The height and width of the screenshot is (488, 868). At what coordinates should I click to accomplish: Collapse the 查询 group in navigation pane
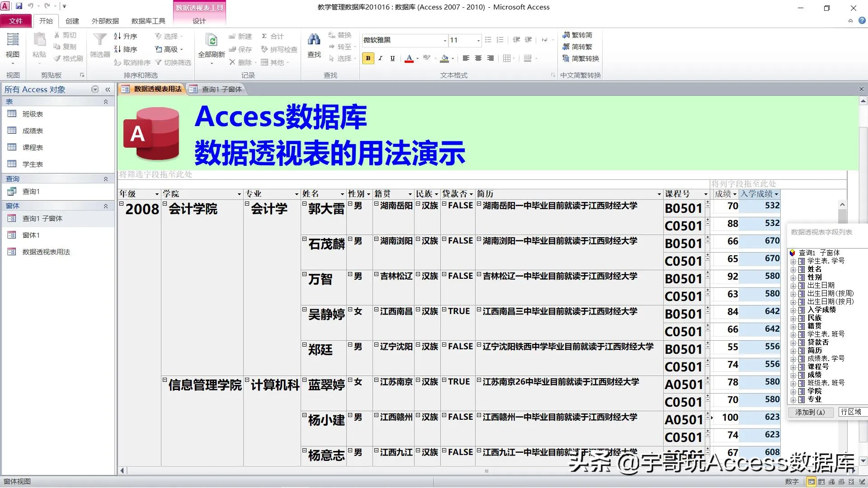(106, 179)
